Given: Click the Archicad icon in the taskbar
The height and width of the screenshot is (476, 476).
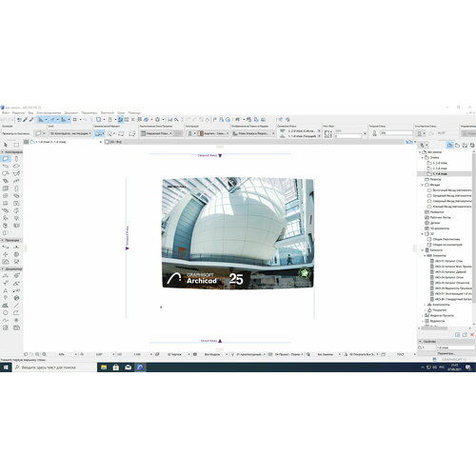Looking at the screenshot, I should [140, 367].
